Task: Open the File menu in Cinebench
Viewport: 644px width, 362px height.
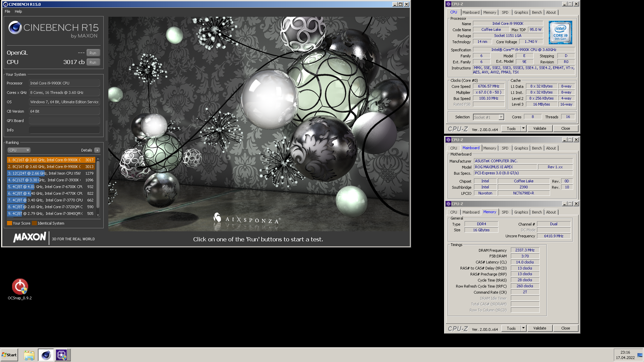Action: pyautogui.click(x=7, y=11)
